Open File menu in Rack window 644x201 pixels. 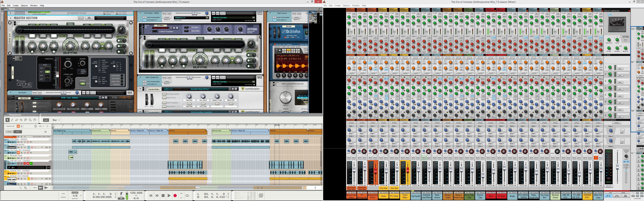click(x=3, y=6)
